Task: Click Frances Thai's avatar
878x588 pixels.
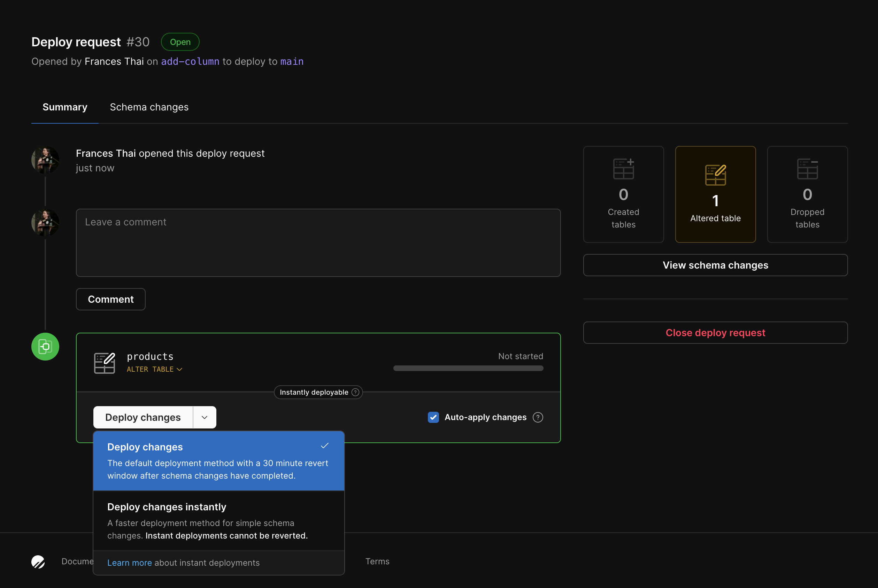Action: tap(45, 160)
